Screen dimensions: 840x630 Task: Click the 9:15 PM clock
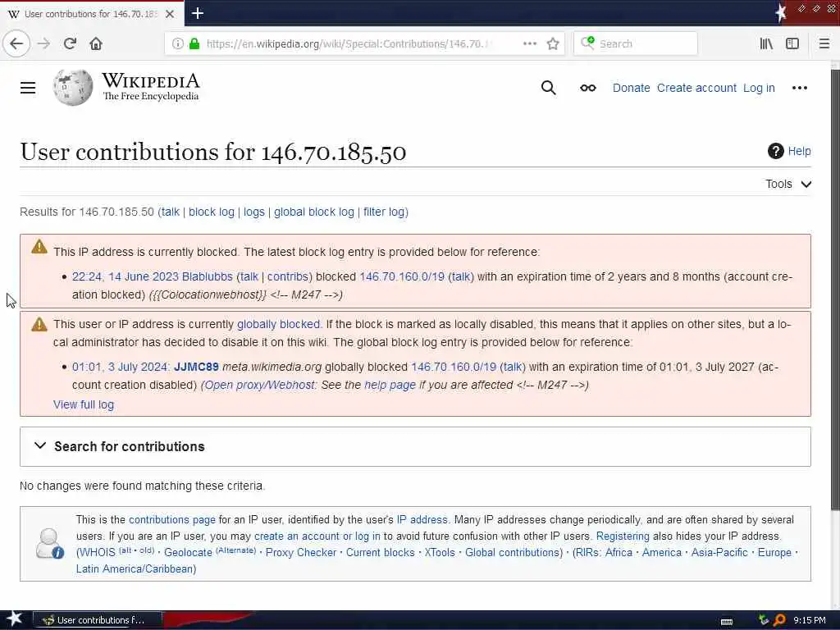(x=809, y=620)
